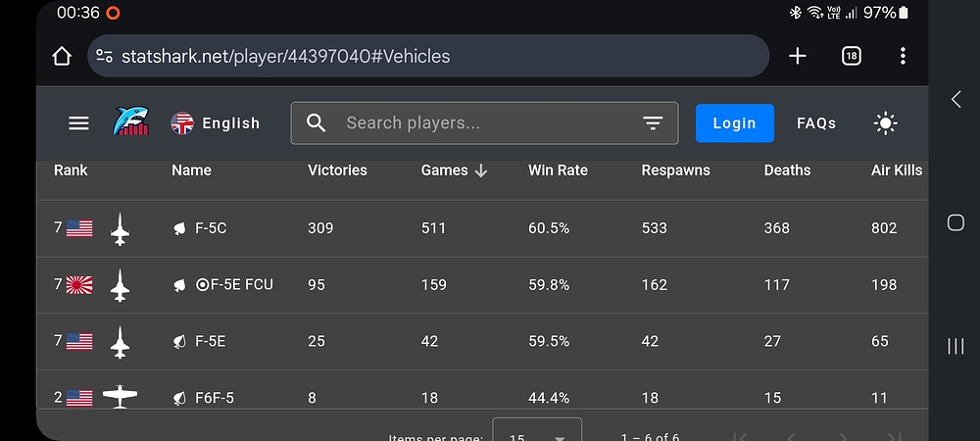This screenshot has height=441, width=980.
Task: Expand the items per page dropdown
Action: [x=537, y=431]
